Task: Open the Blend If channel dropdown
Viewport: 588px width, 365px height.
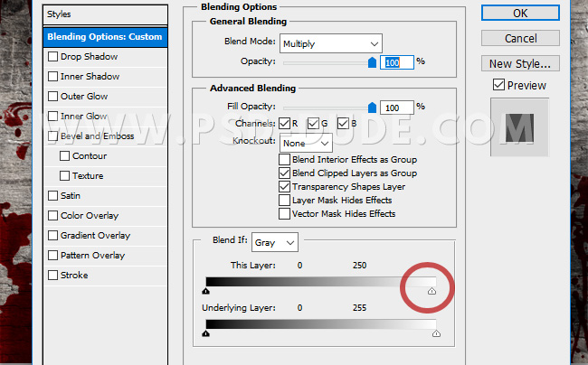Action: [x=275, y=243]
